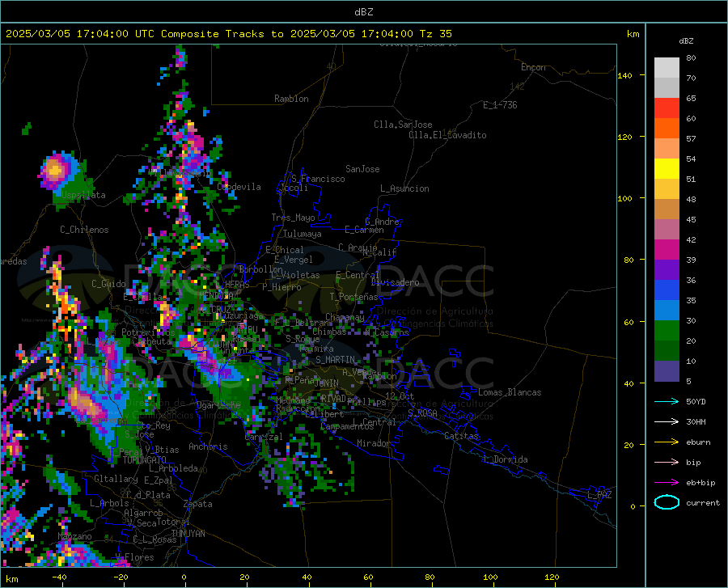The height and width of the screenshot is (588, 728).
Task: Click the 'MENDOZA' city label
Action: pyautogui.click(x=216, y=296)
